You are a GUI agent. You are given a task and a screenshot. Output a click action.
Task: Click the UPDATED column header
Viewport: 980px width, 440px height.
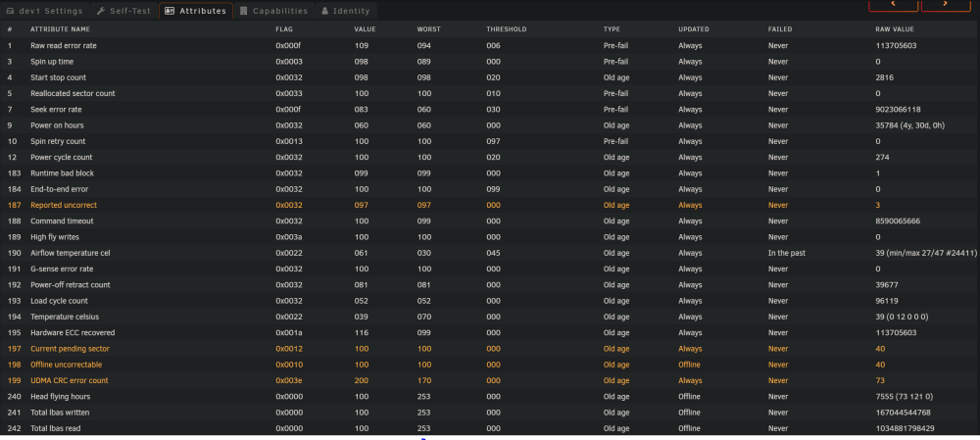(x=694, y=29)
